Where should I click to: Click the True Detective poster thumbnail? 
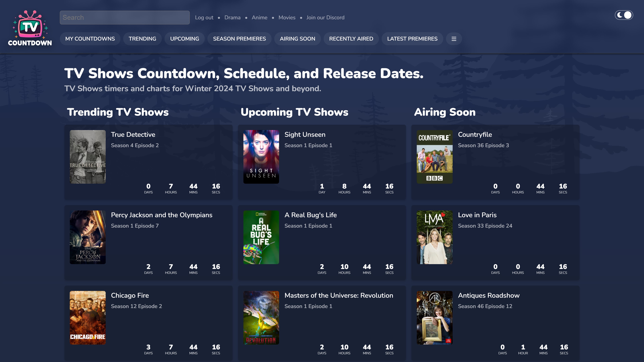(x=88, y=157)
